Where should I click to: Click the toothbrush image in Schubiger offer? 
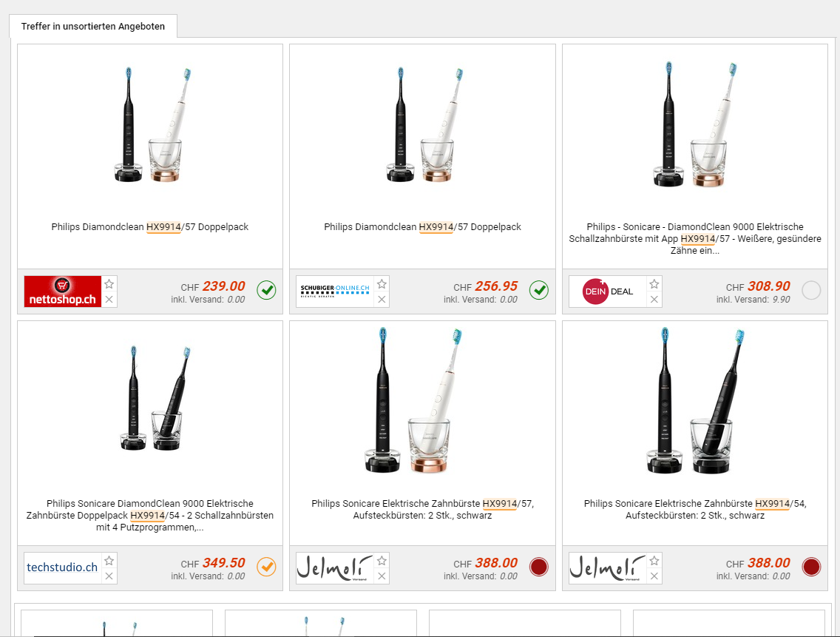422,125
